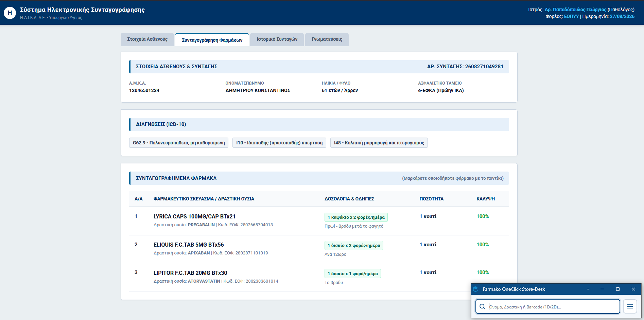The width and height of the screenshot is (644, 320).
Task: Open Farmako widget three-dots options
Action: pyautogui.click(x=589, y=289)
